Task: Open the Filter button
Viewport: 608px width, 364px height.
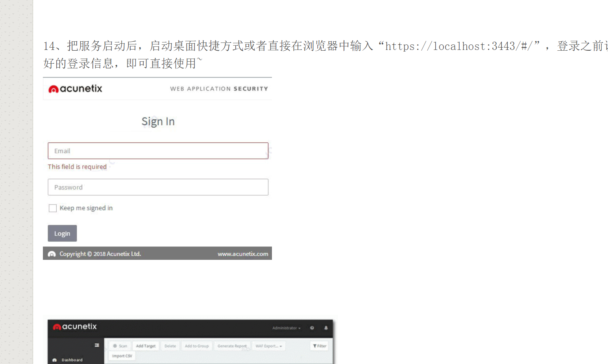Action: [x=320, y=346]
